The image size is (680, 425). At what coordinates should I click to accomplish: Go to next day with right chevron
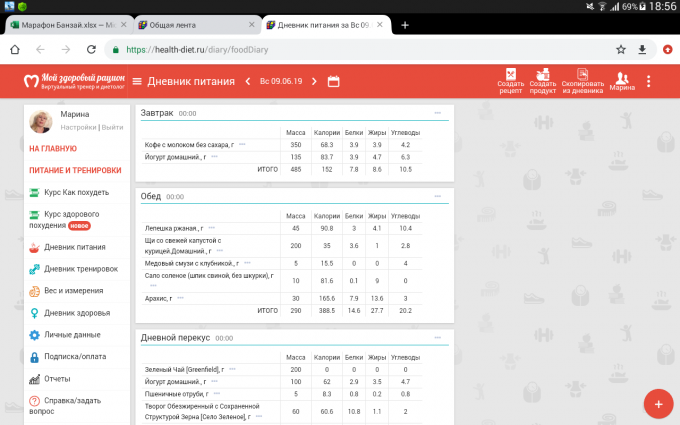(x=312, y=81)
